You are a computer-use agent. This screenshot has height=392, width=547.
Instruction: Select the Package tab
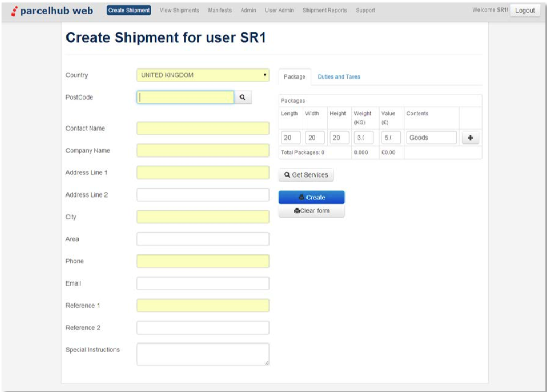[294, 77]
